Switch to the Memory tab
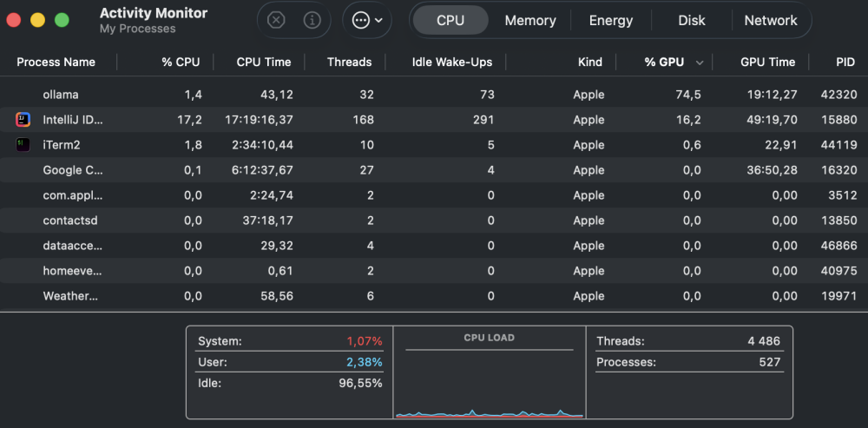 [x=530, y=21]
